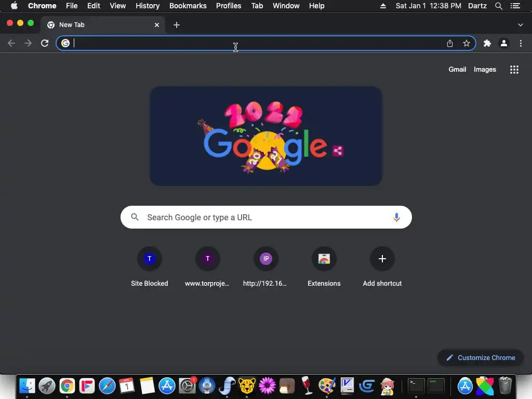Open the wine glass app in dock
Screen dimensions: 532x399
point(307,386)
